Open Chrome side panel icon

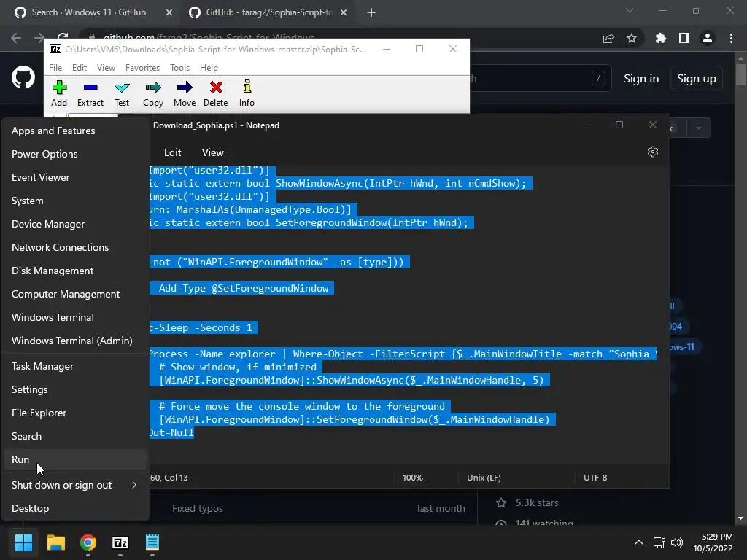click(684, 38)
